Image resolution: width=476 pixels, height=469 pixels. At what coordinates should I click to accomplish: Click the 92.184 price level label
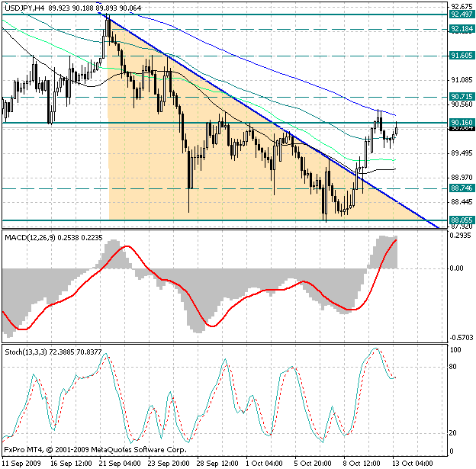[462, 29]
